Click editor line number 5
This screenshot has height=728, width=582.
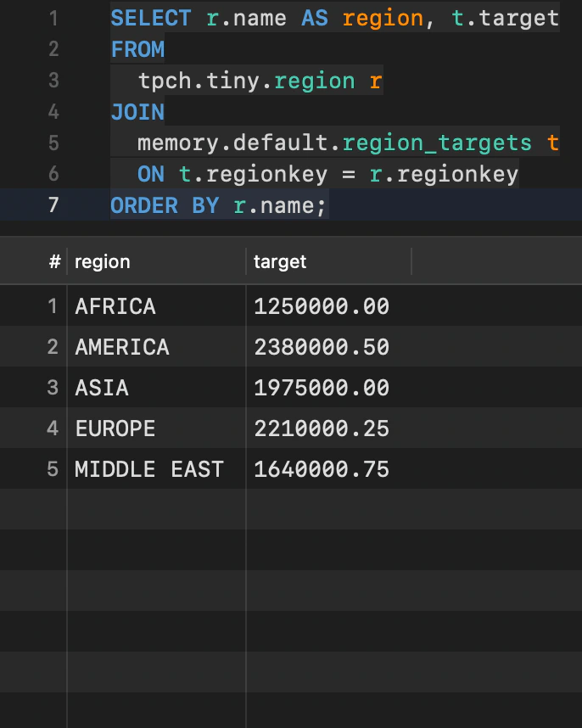click(x=53, y=143)
